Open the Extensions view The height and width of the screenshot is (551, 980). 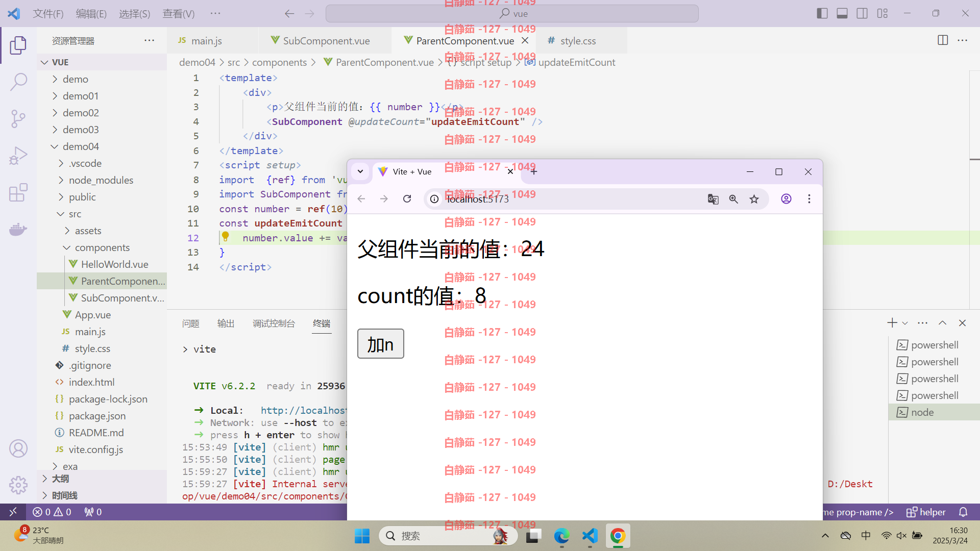point(18,193)
